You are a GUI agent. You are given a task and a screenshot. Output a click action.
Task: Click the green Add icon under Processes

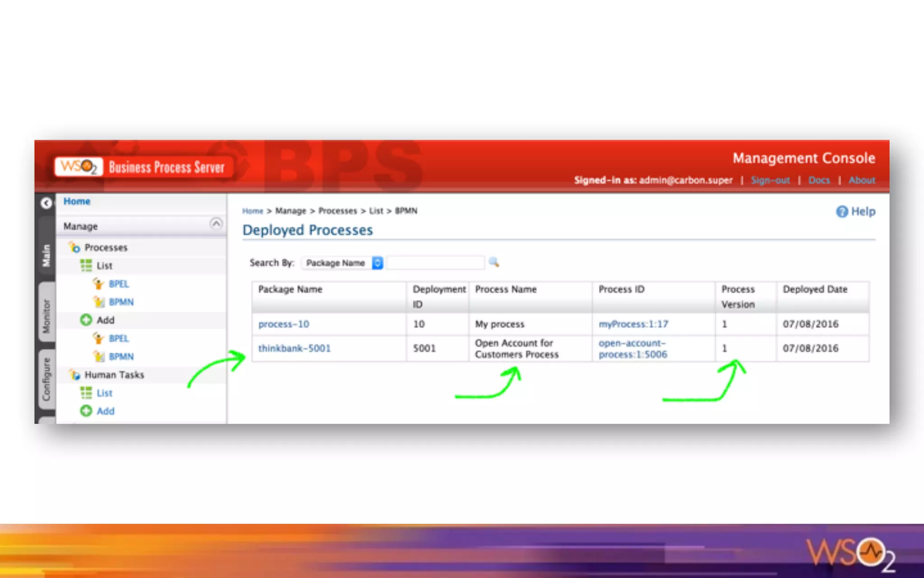(86, 320)
